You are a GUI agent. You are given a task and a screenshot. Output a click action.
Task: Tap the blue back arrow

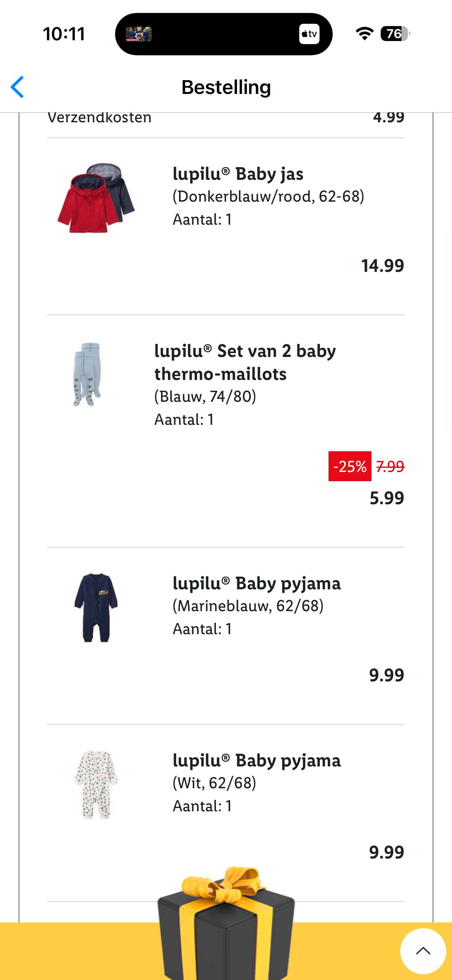[18, 87]
